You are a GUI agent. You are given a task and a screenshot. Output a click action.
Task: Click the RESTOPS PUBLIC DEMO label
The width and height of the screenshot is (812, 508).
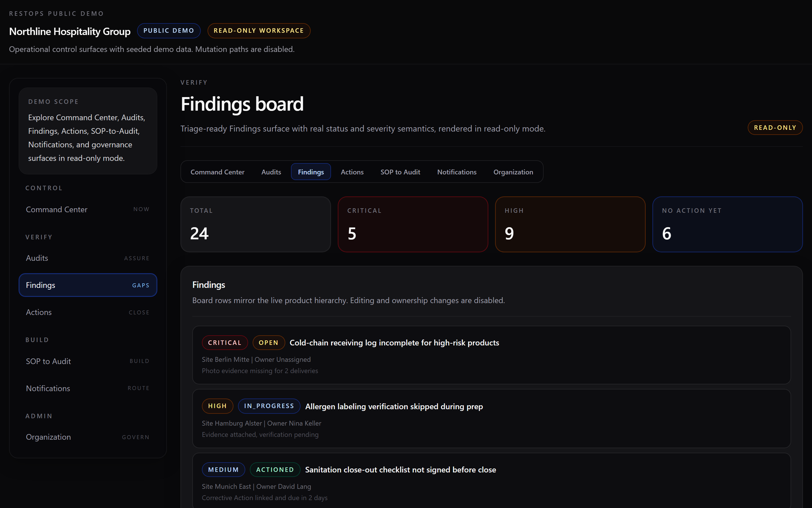[56, 14]
